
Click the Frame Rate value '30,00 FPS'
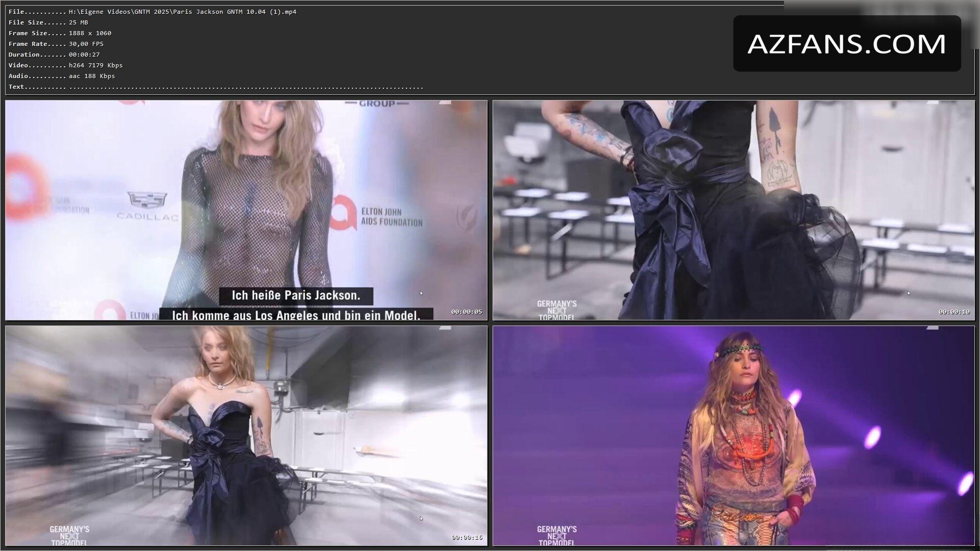(x=86, y=44)
